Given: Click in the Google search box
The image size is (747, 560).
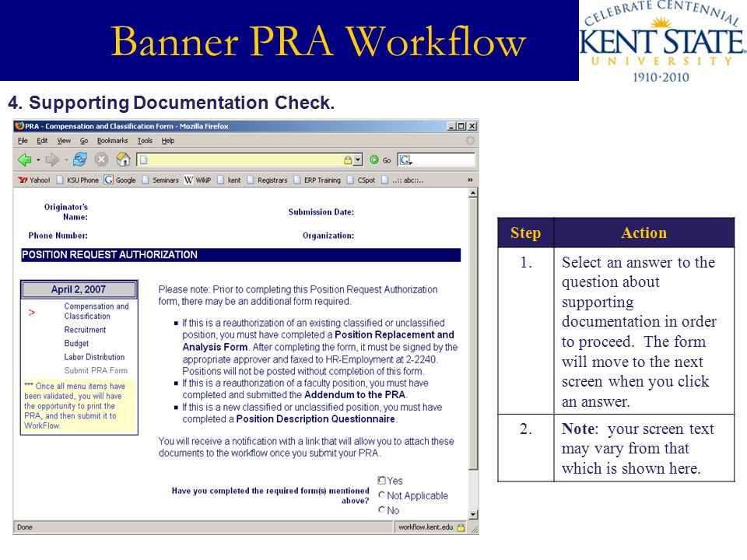Looking at the screenshot, I should coord(443,160).
